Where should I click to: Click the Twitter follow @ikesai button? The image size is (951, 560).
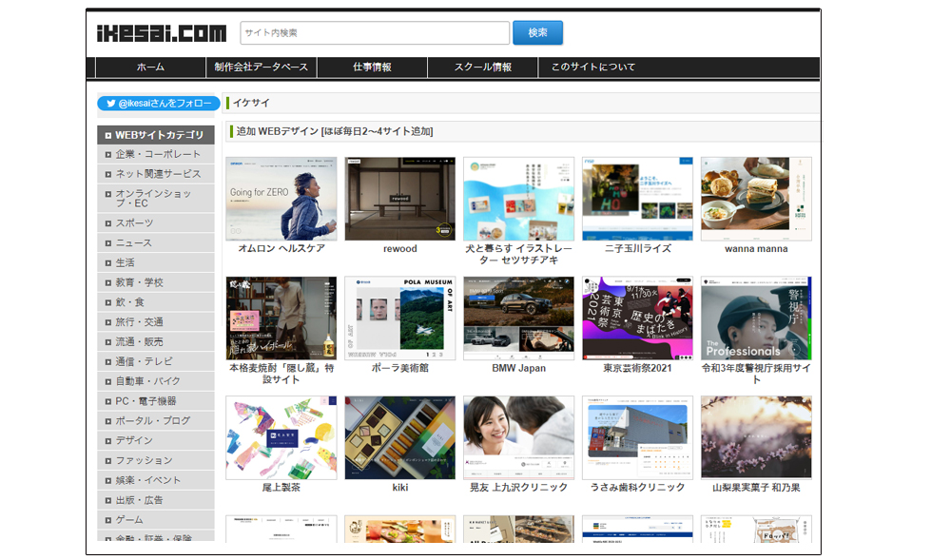pyautogui.click(x=158, y=103)
